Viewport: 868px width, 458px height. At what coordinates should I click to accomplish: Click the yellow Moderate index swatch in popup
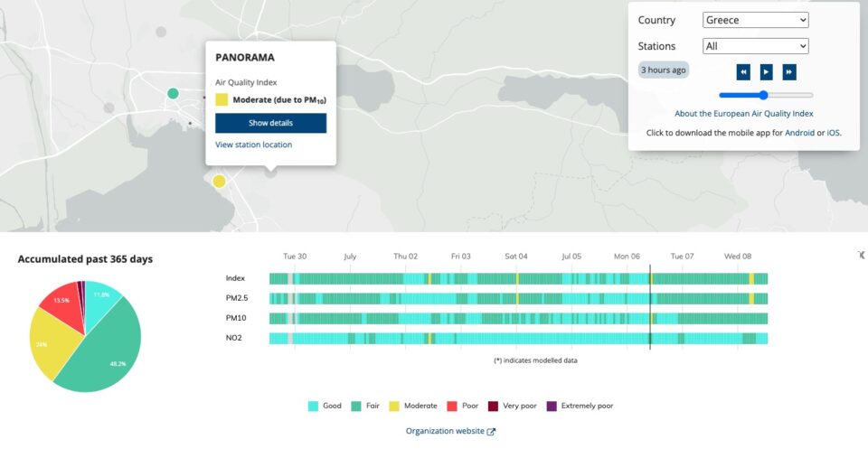pos(222,99)
